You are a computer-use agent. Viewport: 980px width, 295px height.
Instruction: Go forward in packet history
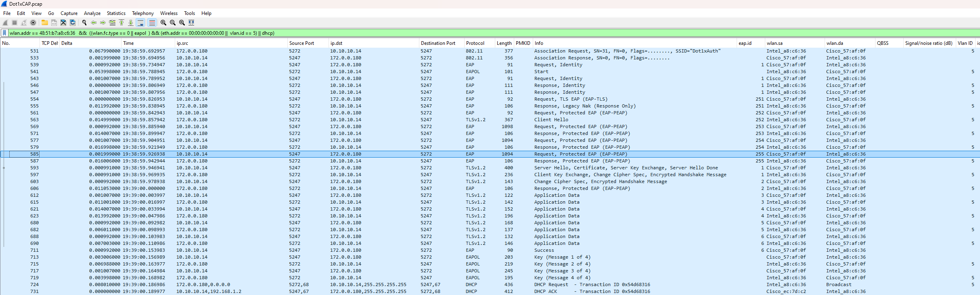[x=103, y=23]
